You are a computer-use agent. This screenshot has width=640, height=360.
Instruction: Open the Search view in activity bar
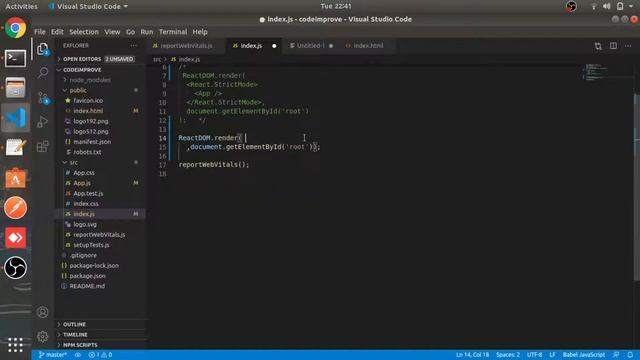(43, 73)
